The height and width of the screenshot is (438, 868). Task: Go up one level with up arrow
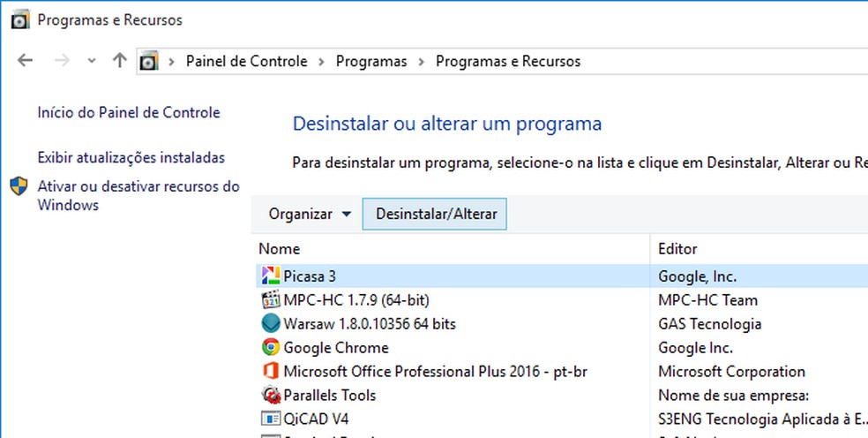[120, 60]
